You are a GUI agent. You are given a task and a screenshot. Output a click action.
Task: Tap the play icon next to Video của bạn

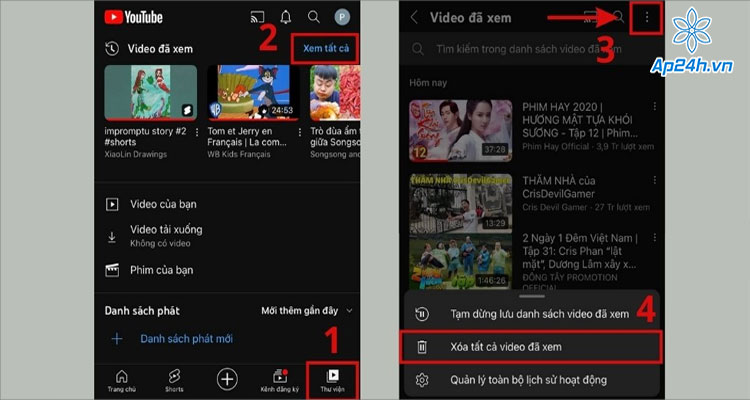point(112,204)
